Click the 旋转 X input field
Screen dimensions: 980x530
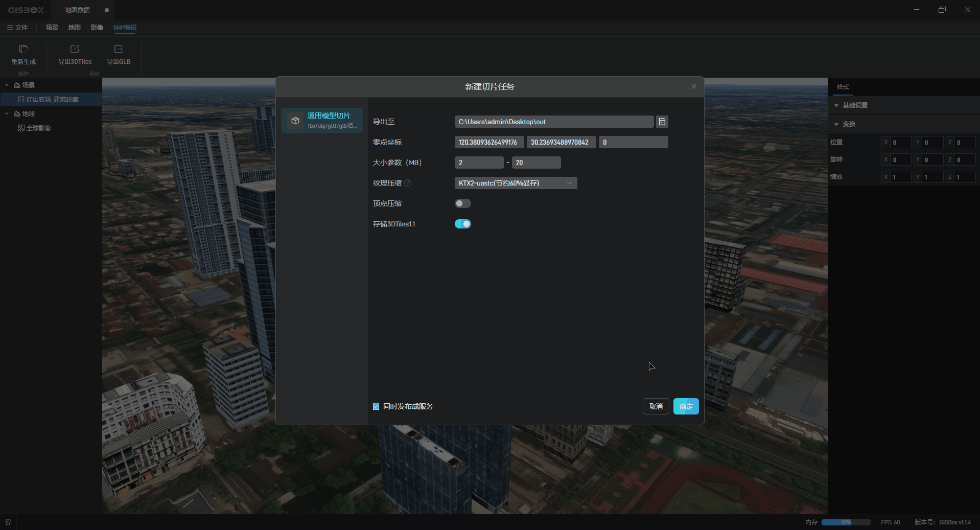[901, 160]
